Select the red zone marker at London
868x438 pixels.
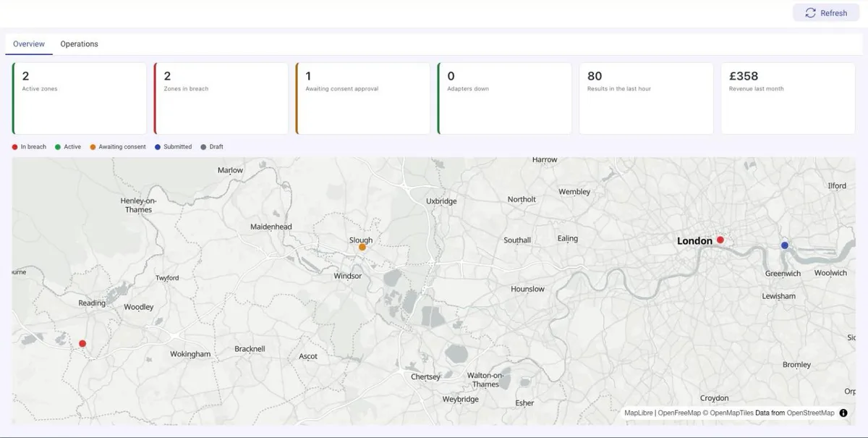(x=720, y=240)
